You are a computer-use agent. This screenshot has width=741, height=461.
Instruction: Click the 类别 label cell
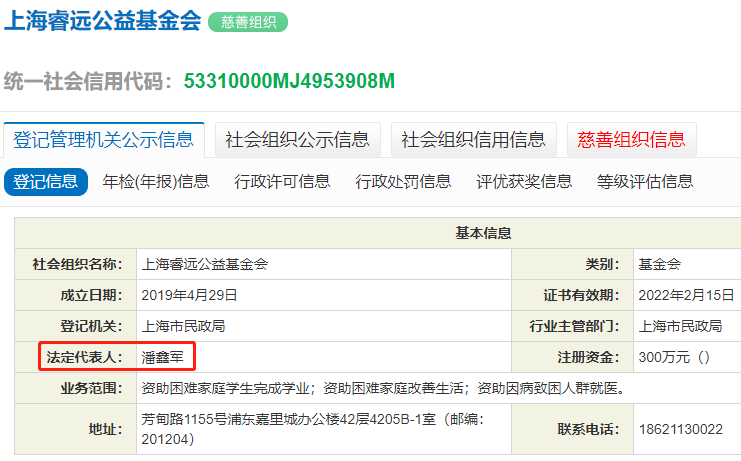point(573,264)
